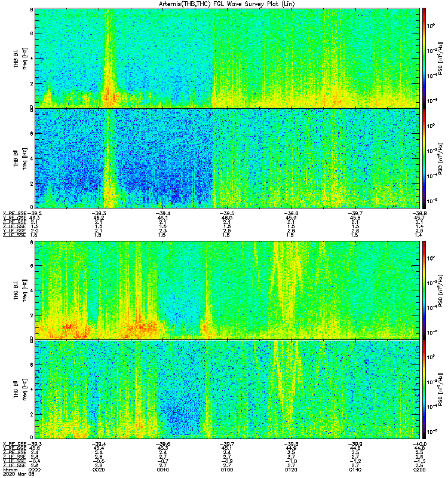Click the Artemis FGL Wave Survey Plot title
This screenshot has height=478, width=448.
[227, 4]
